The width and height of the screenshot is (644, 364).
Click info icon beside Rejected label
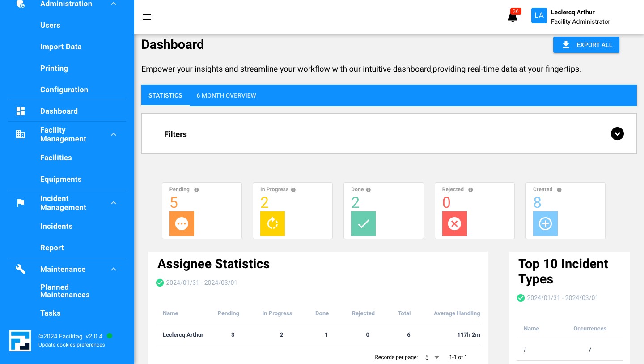click(x=470, y=190)
